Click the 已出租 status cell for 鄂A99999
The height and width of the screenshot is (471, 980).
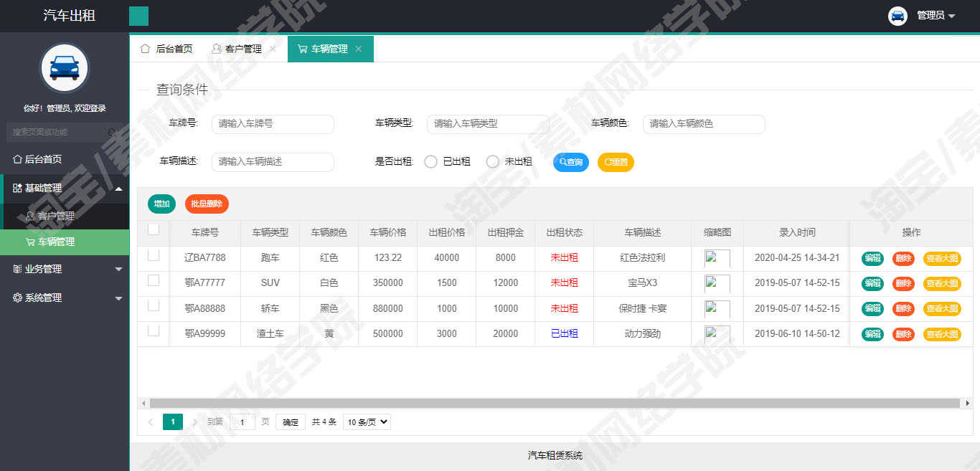pos(564,334)
